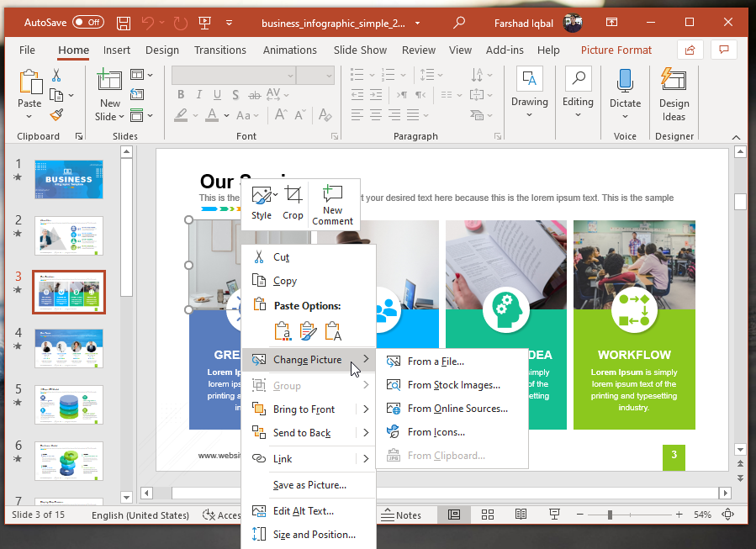Toggle AutoSave switch
Image resolution: width=756 pixels, height=549 pixels.
point(88,23)
